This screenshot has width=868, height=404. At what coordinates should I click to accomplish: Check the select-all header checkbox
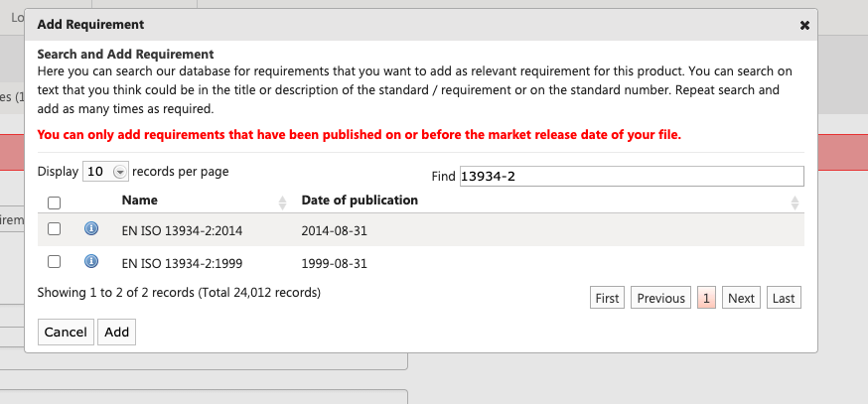54,203
